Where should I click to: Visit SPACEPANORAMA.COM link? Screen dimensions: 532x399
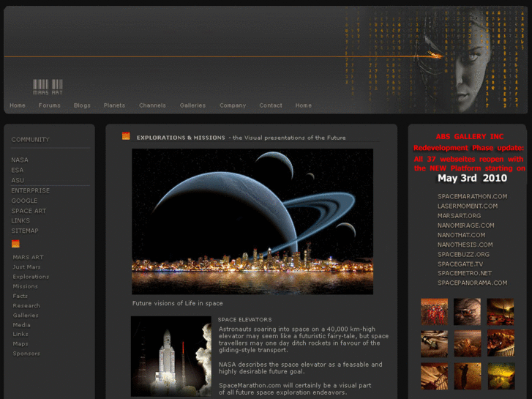[472, 283]
